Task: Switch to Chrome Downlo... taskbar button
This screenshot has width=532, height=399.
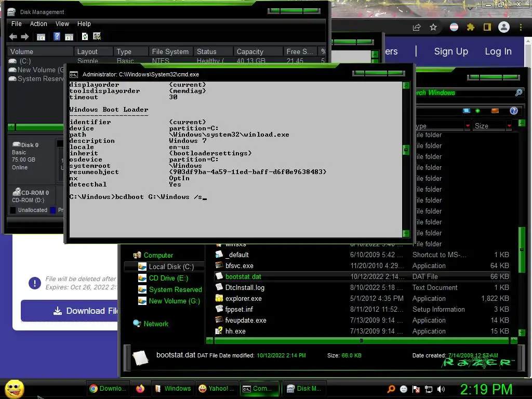Action: click(108, 389)
